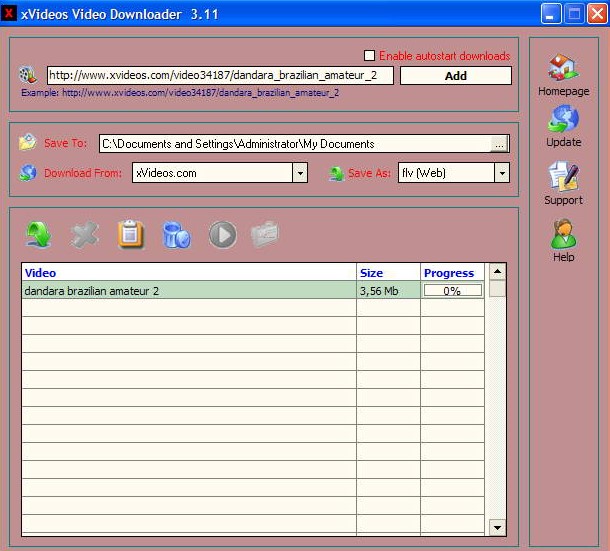Screen dimensions: 610x551
Task: Click the browse button beside Save To path
Action: pos(499,144)
